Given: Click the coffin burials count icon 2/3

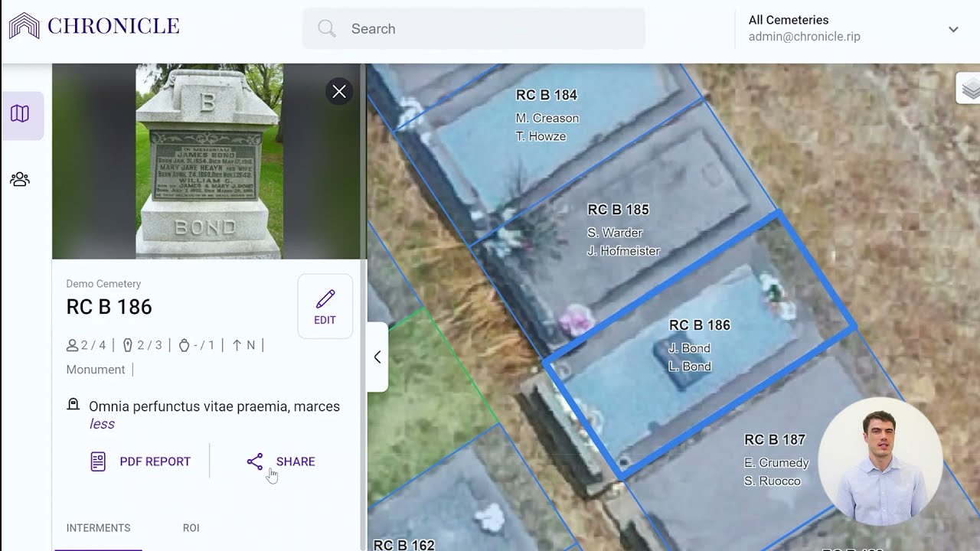Looking at the screenshot, I should [128, 345].
